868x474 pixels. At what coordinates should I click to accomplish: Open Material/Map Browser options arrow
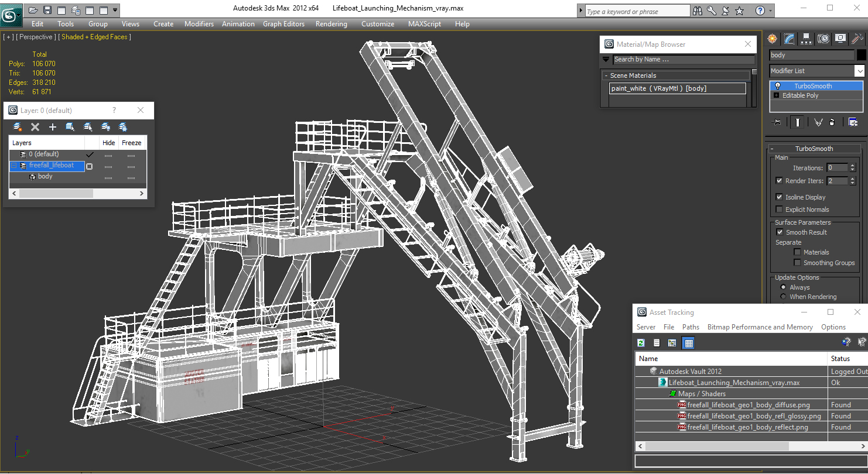606,59
